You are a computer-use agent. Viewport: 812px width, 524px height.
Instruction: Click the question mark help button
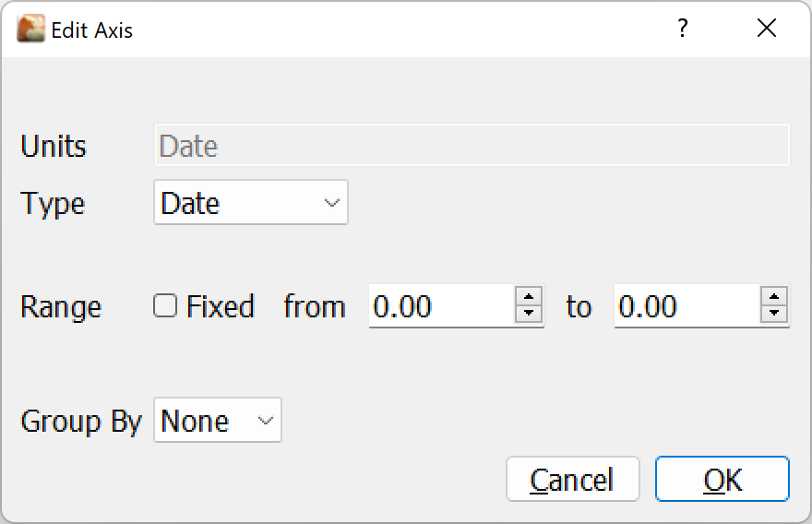click(x=682, y=30)
